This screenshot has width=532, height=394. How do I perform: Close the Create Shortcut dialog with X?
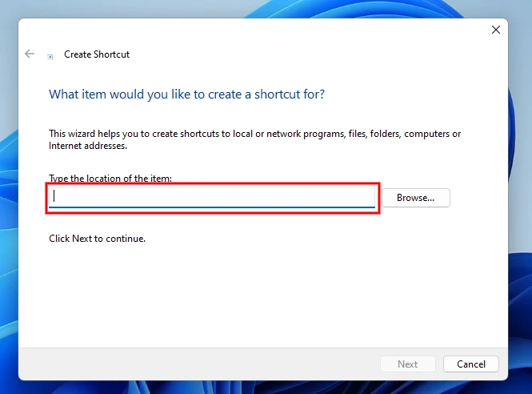(x=496, y=30)
